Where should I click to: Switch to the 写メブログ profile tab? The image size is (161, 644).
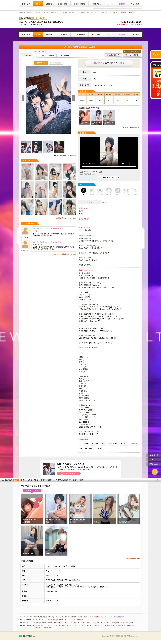(x=40, y=56)
